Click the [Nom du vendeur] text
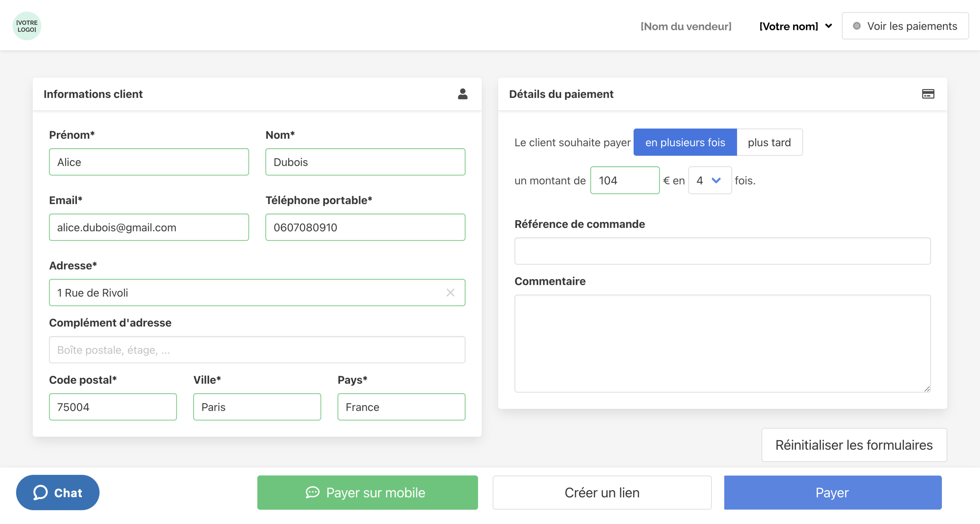Screen dimensions: 980x524 [686, 26]
